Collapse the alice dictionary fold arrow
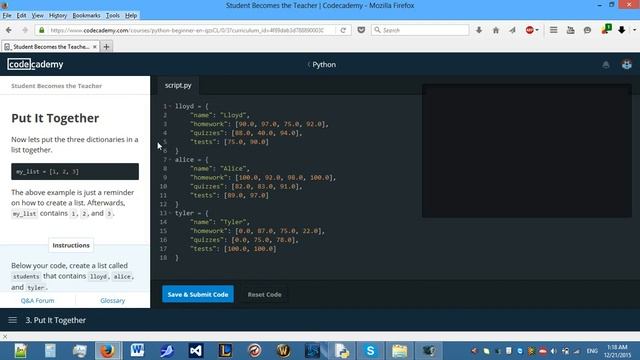The height and width of the screenshot is (360, 640). [x=170, y=160]
